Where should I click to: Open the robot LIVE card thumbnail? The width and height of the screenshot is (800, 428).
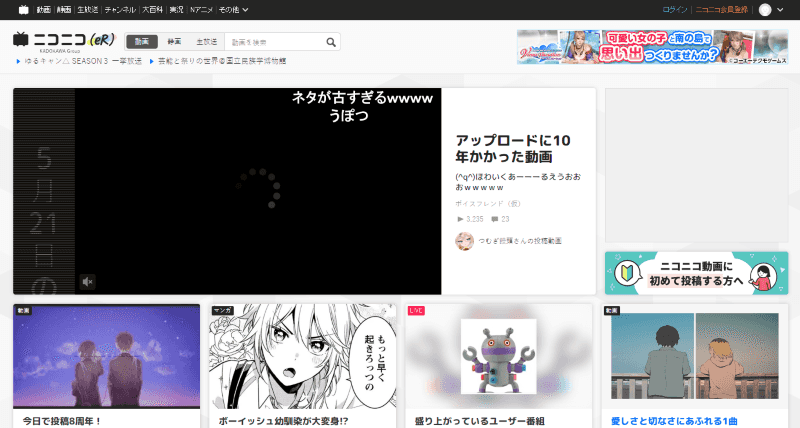click(498, 356)
